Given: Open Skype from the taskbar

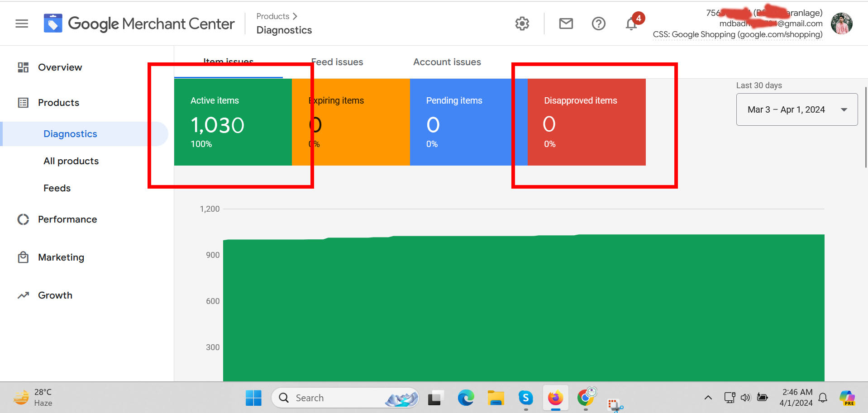Looking at the screenshot, I should [526, 398].
